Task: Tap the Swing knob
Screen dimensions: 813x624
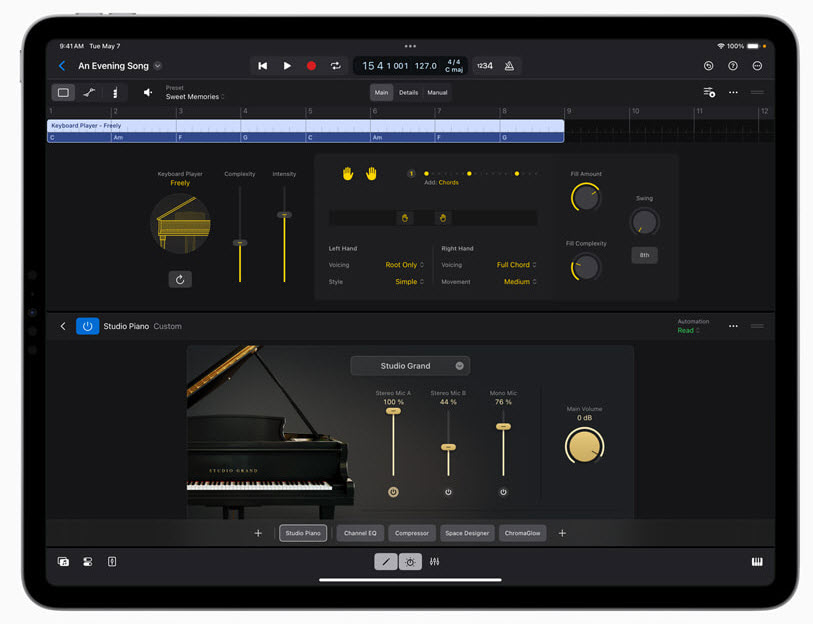Action: coord(644,222)
